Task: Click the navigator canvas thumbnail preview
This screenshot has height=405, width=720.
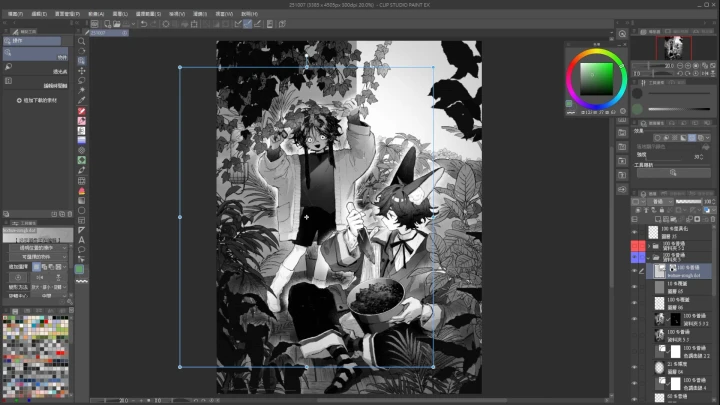Action: tap(673, 45)
